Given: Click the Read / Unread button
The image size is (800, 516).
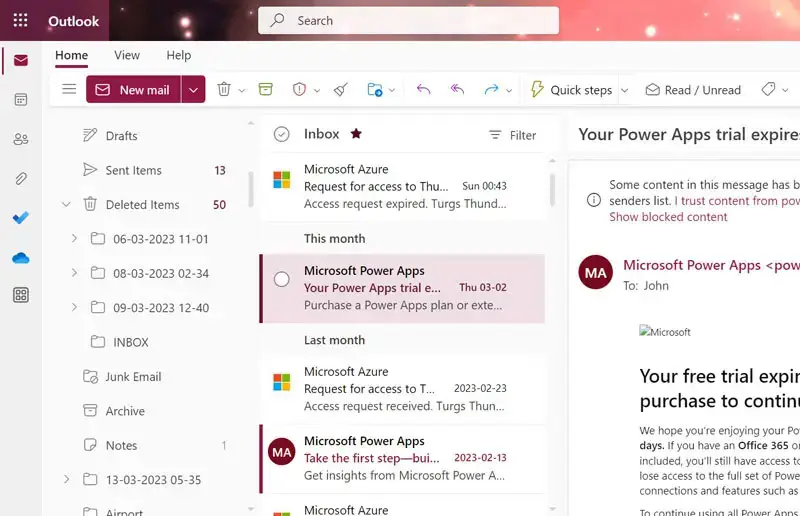Looking at the screenshot, I should click(x=693, y=90).
